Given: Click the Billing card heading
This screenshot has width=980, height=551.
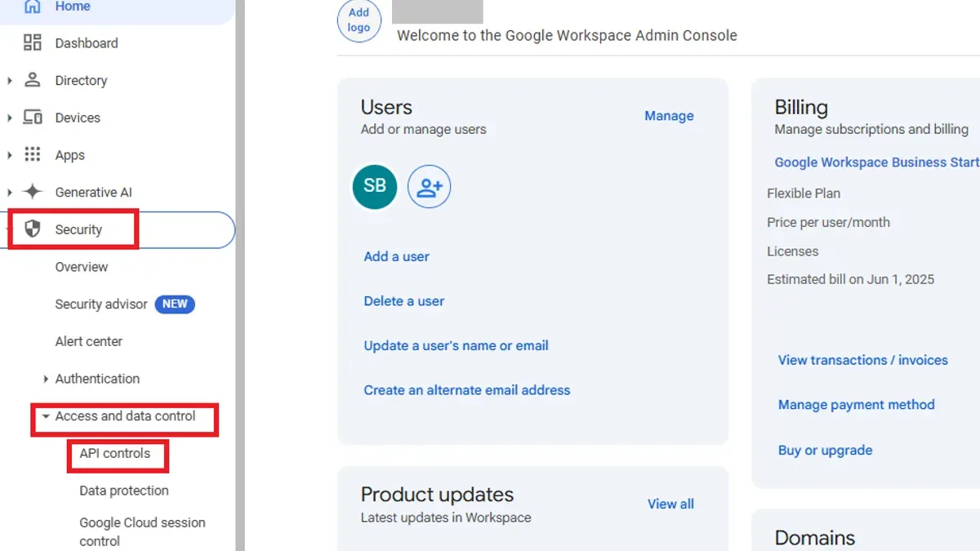Looking at the screenshot, I should pos(801,108).
